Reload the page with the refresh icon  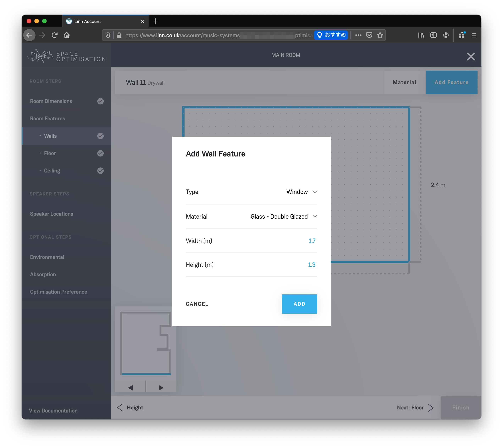click(54, 35)
